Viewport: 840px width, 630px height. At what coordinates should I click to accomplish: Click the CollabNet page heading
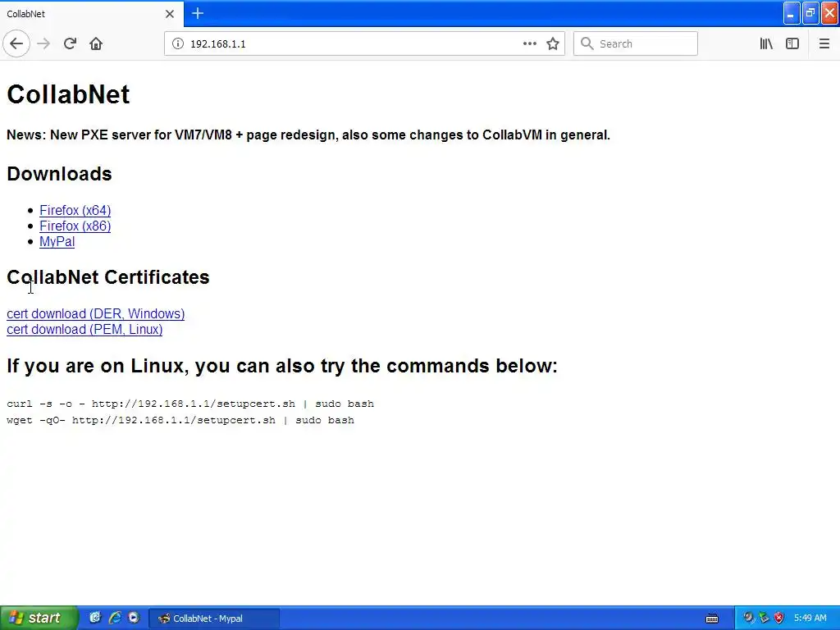(x=68, y=94)
